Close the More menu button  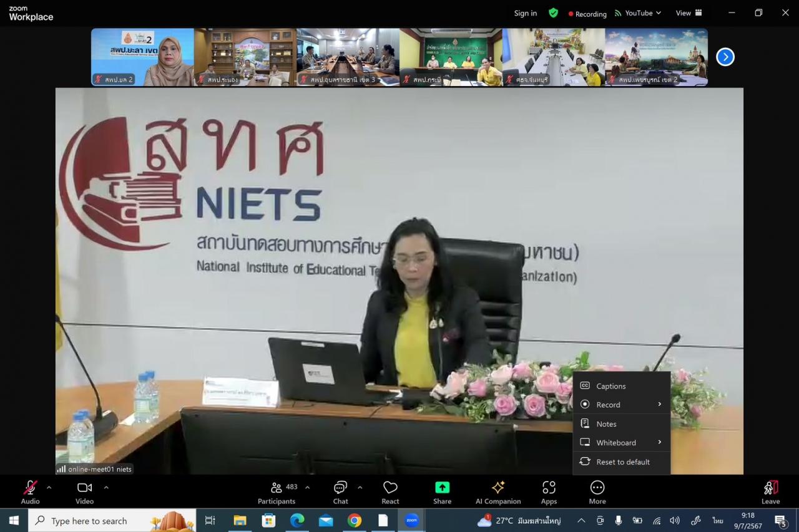597,492
